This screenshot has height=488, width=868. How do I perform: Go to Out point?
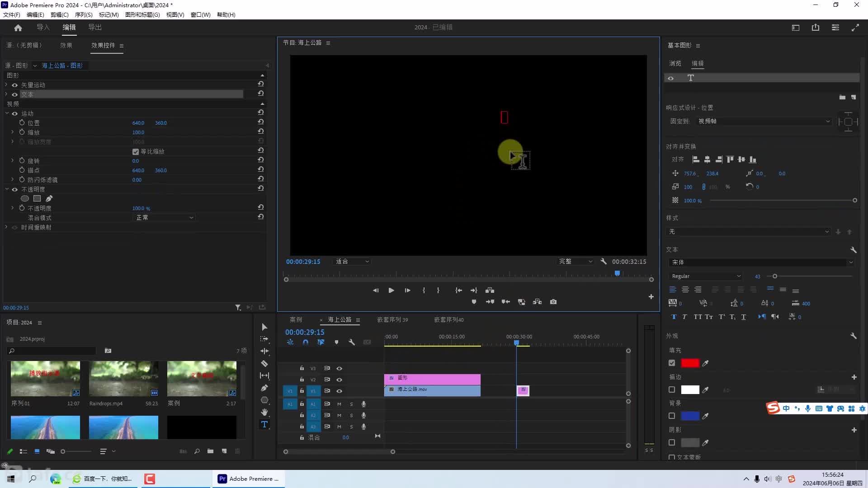click(x=474, y=291)
